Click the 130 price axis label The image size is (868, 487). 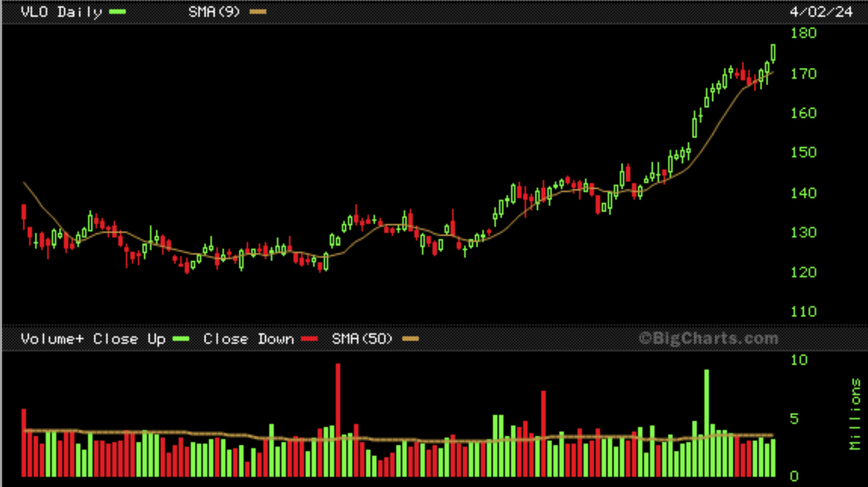(804, 232)
